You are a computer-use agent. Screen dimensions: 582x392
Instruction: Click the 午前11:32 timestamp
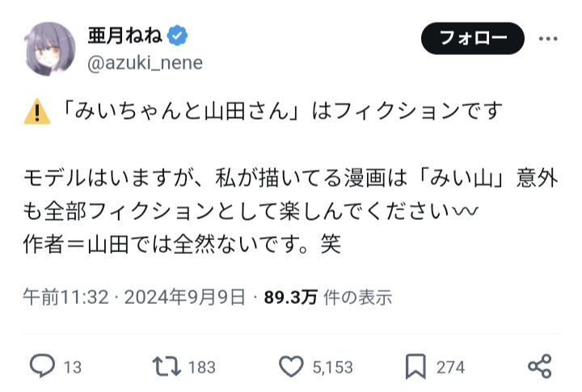(66, 297)
